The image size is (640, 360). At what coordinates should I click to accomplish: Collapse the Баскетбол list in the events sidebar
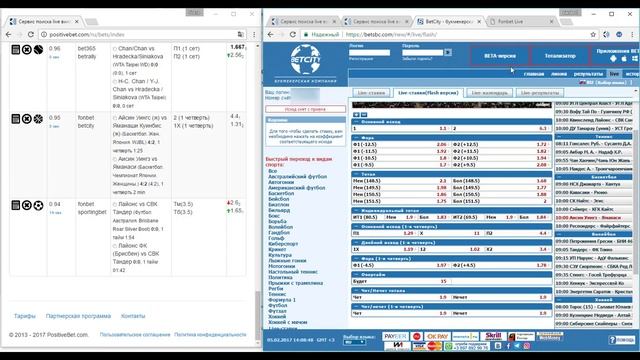click(x=559, y=177)
